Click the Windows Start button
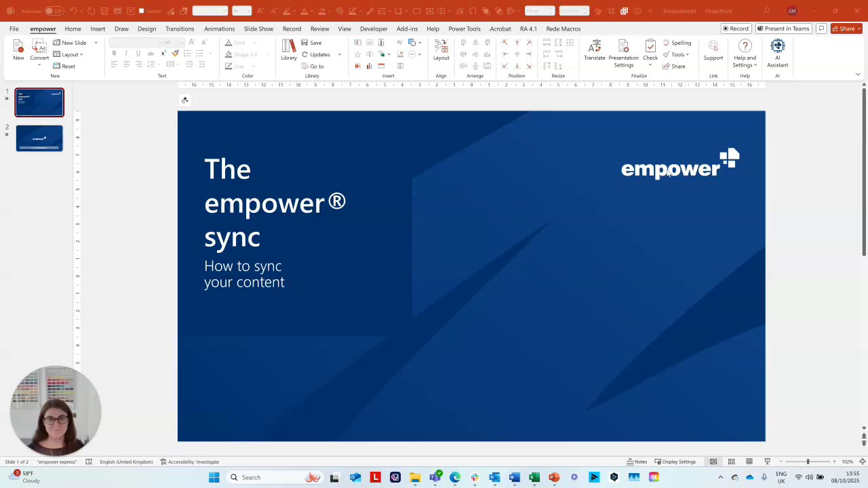This screenshot has width=868, height=488. click(214, 477)
